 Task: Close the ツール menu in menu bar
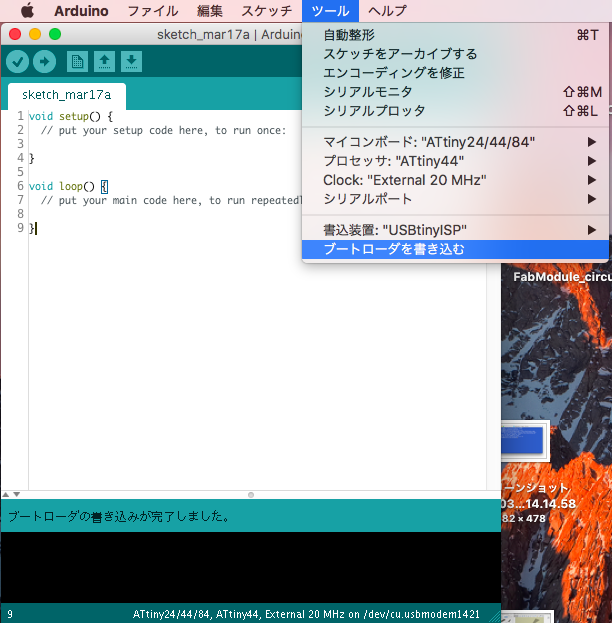pyautogui.click(x=330, y=11)
